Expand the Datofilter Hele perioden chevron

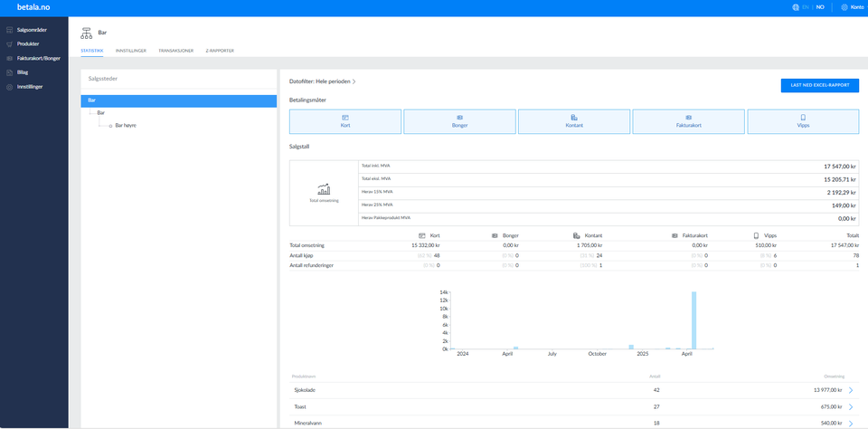click(354, 81)
